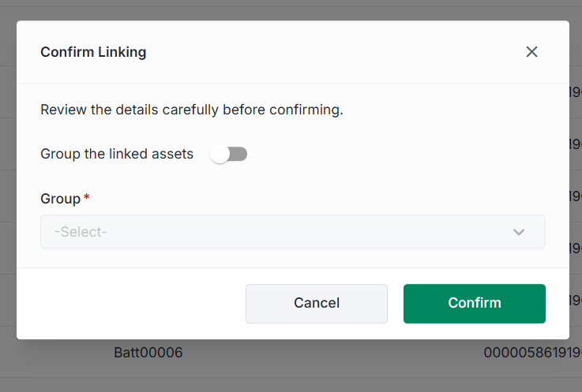Click the empty header space beside the title
The image size is (582, 392).
click(x=334, y=52)
